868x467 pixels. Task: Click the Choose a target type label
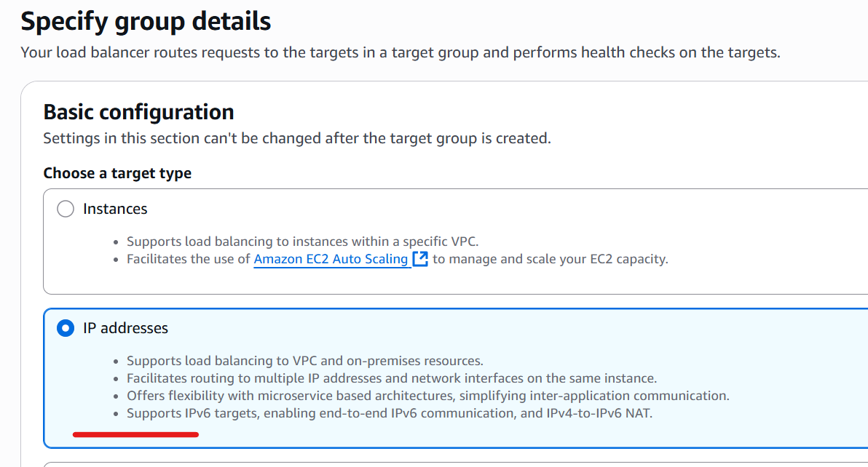click(x=117, y=174)
